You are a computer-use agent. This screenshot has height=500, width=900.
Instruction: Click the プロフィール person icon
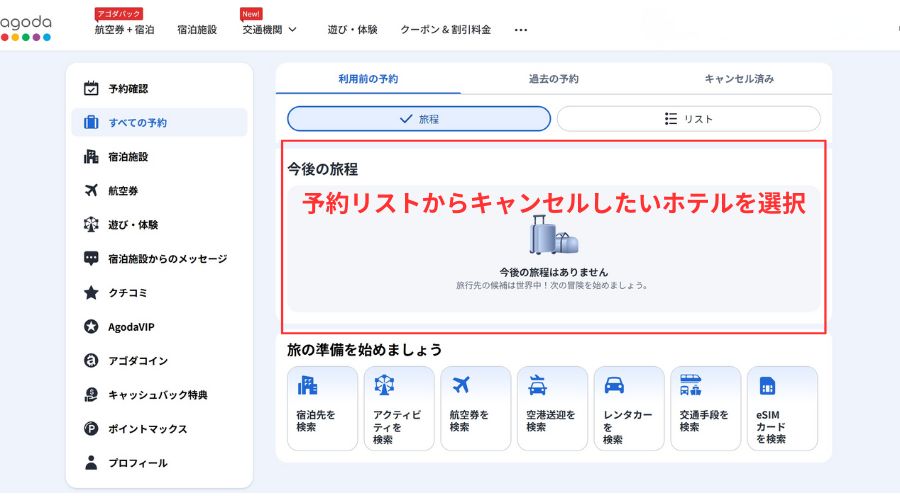(91, 463)
